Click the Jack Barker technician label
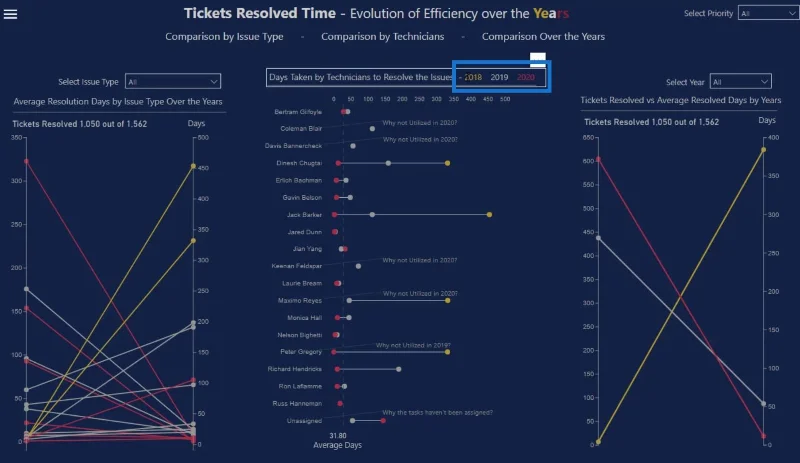The width and height of the screenshot is (800, 463). pyautogui.click(x=304, y=215)
